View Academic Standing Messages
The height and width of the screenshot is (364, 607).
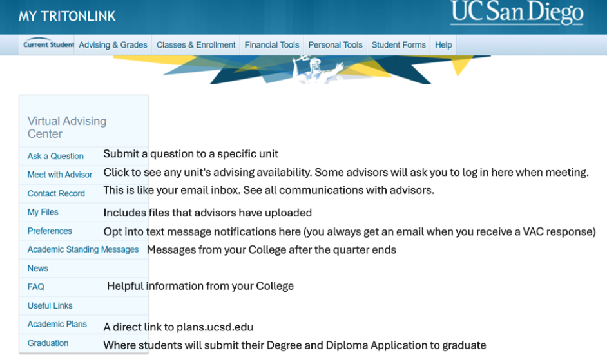83,249
